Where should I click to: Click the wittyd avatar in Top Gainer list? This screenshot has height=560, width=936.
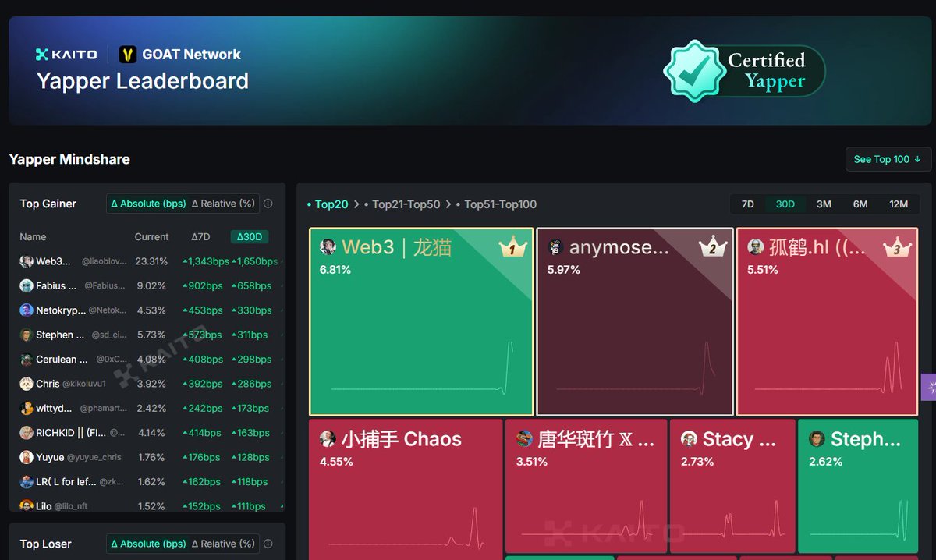click(x=27, y=408)
